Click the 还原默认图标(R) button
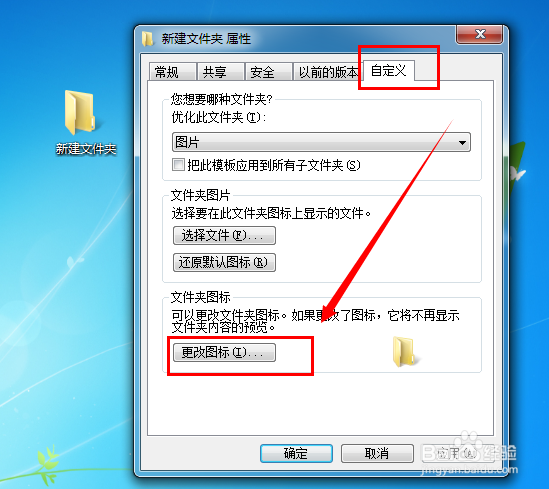Image resolution: width=549 pixels, height=489 pixels. click(224, 262)
